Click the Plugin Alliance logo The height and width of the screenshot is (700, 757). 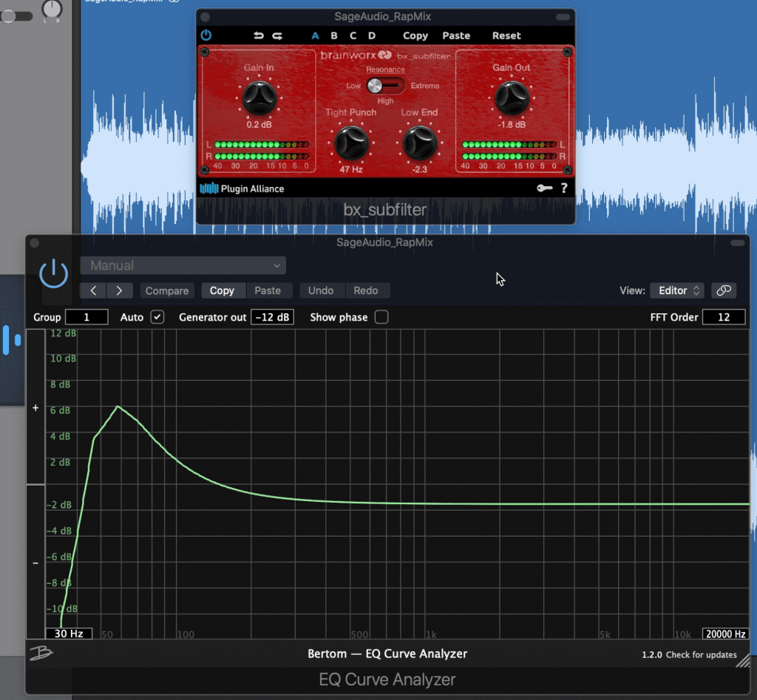pyautogui.click(x=242, y=188)
